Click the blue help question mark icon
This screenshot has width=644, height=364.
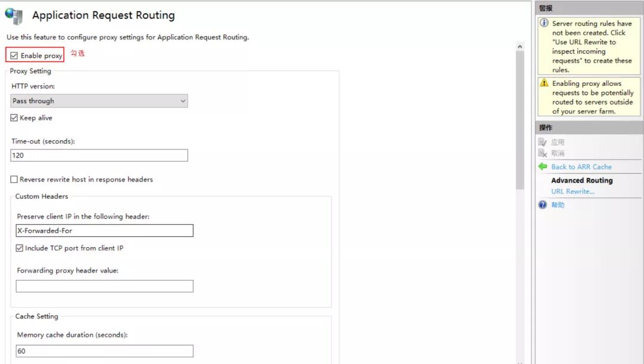pyautogui.click(x=543, y=205)
